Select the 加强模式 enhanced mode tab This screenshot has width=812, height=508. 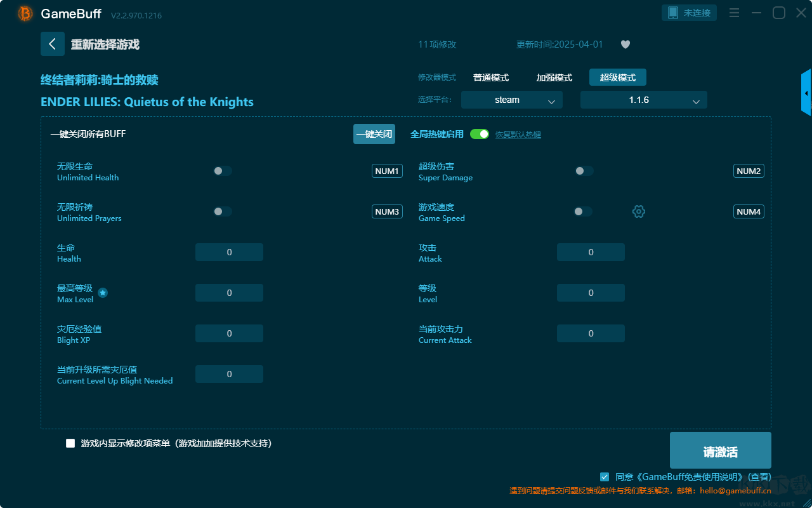(554, 77)
